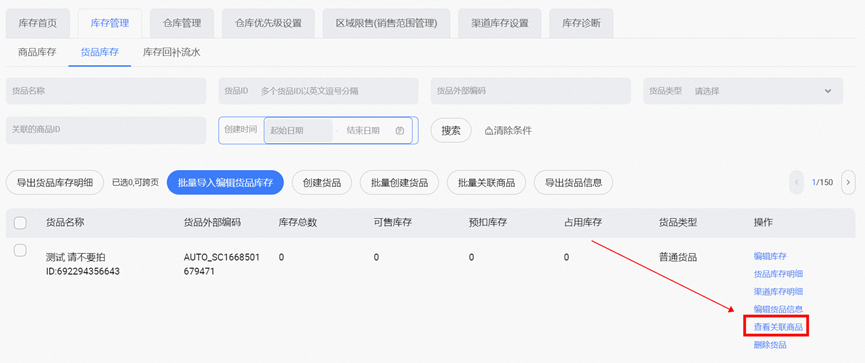Expand 货品类型 chevron arrow
This screenshot has width=865, height=363.
827,91
